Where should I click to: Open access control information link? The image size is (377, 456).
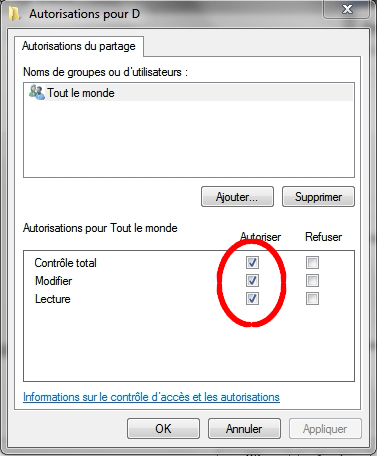pos(151,397)
